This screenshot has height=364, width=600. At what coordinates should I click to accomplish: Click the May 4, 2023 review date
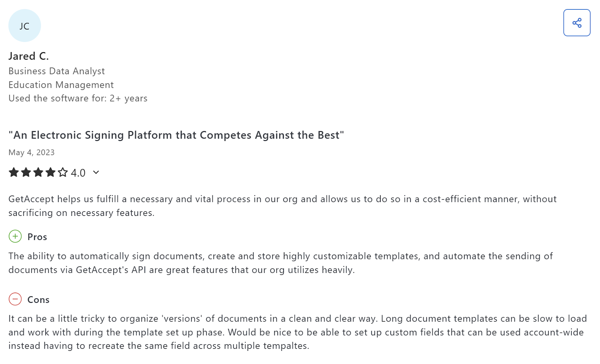pyautogui.click(x=31, y=153)
